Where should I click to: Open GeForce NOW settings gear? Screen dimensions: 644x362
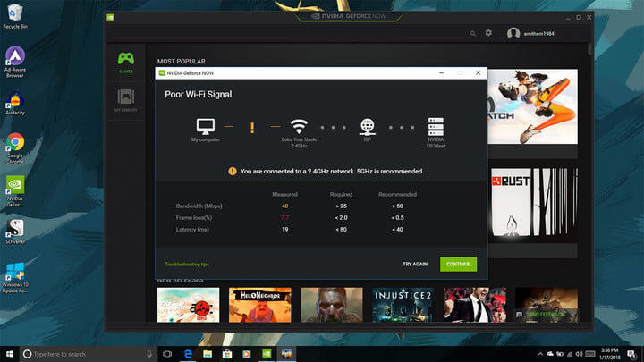coord(488,33)
